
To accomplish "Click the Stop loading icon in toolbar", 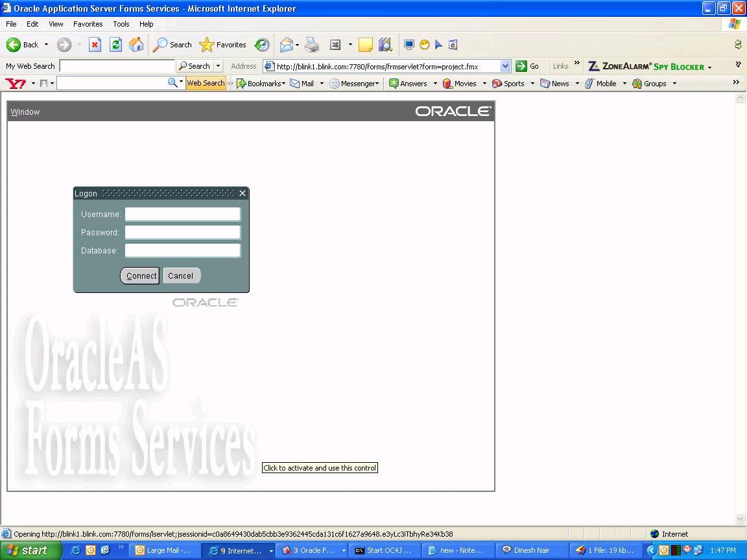I will click(95, 45).
